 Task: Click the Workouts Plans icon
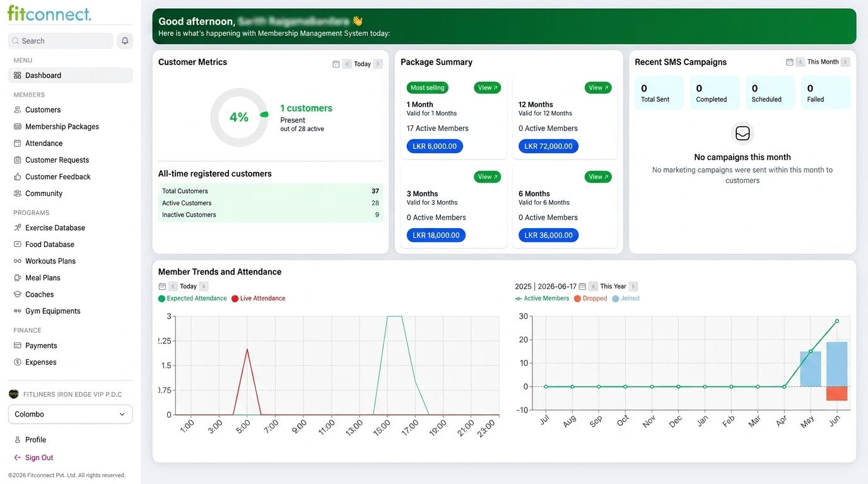tap(18, 261)
